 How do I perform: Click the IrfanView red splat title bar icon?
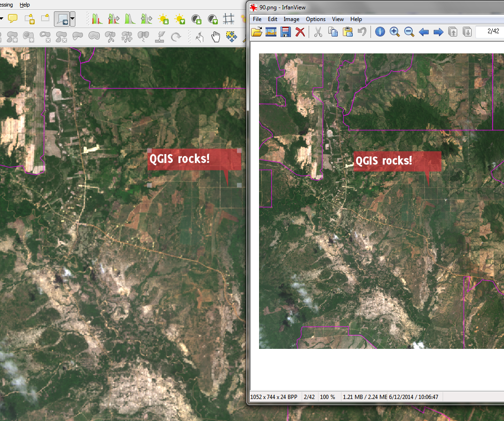[x=253, y=7]
